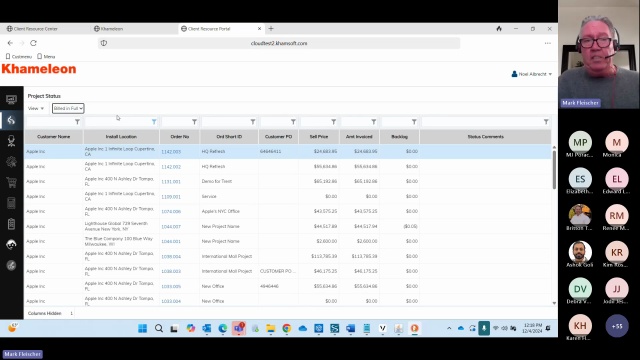
Task: Open order number 1131.001 link
Action: point(171,182)
